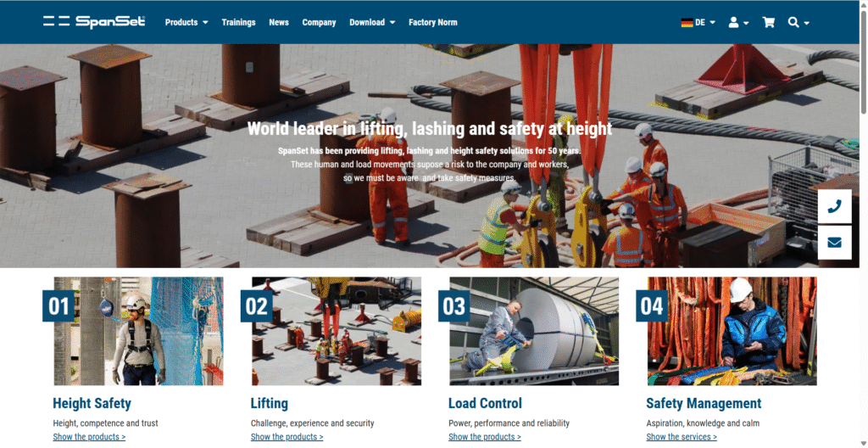
Task: Go to the Trainings page
Action: [x=238, y=23]
